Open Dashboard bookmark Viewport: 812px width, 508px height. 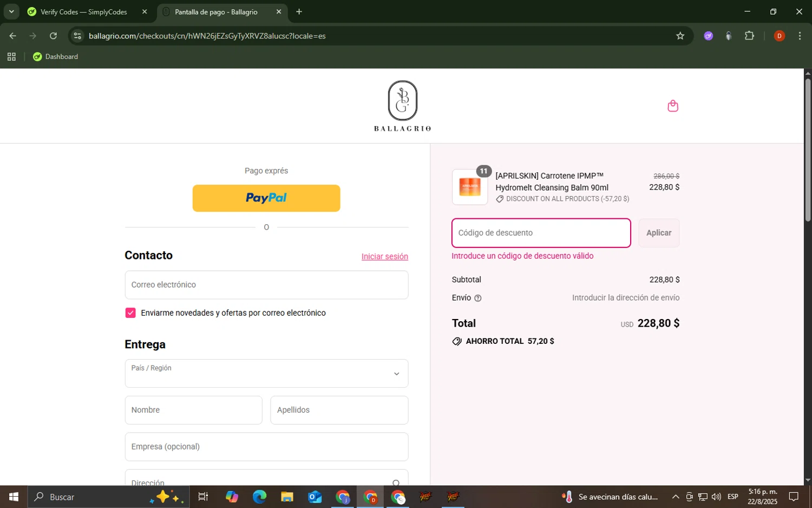click(x=56, y=56)
